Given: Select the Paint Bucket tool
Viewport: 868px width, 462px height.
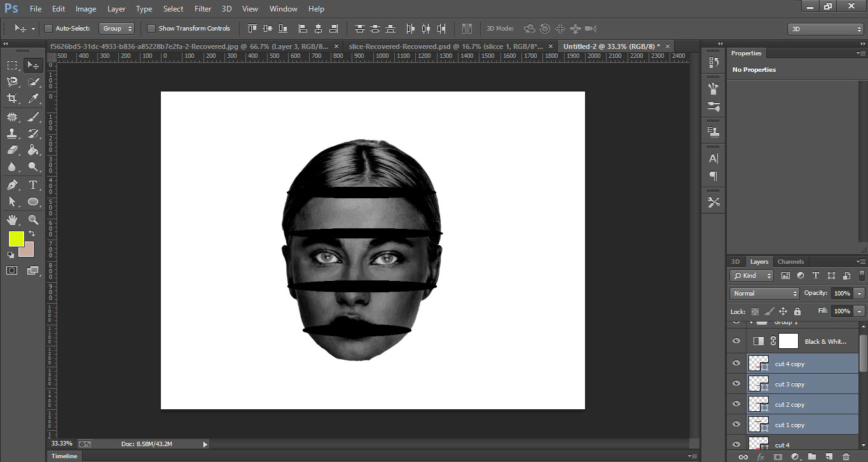Looking at the screenshot, I should coord(33,151).
